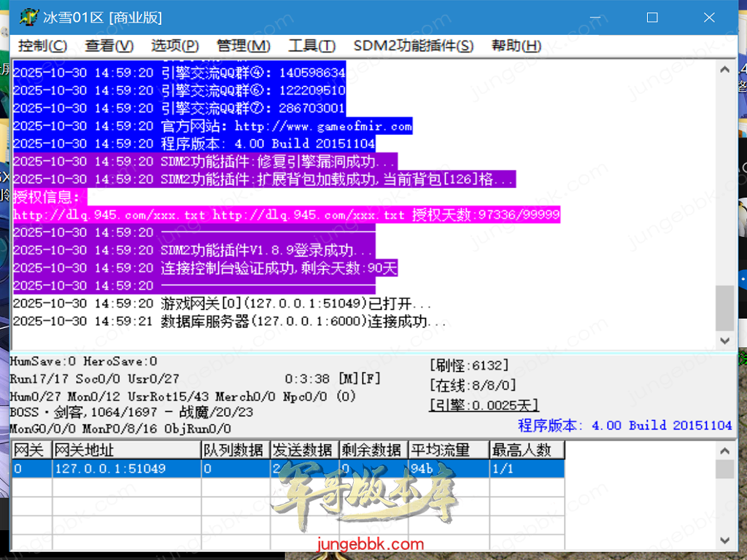Click the log panel scroll-down arrow

[x=724, y=341]
